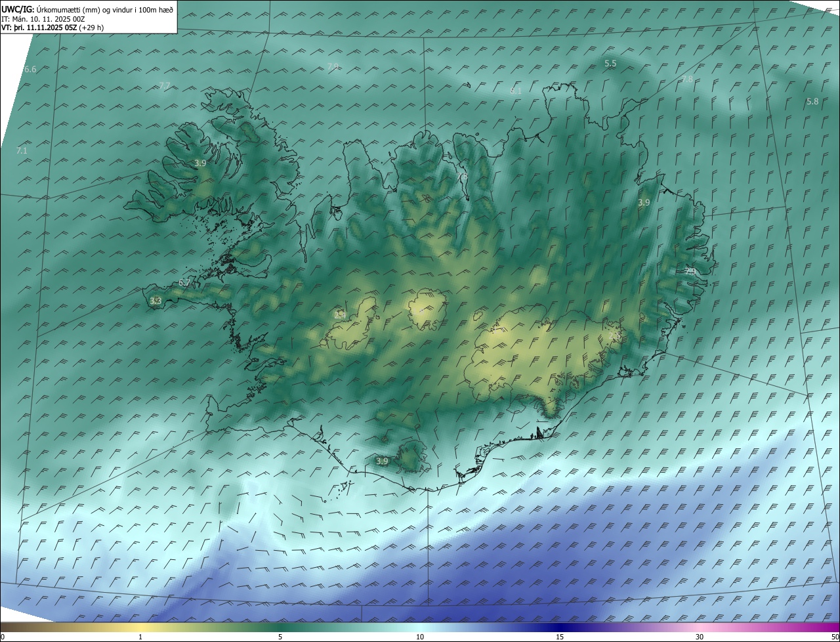Click the colorbar tick label 0
The height and width of the screenshot is (642, 840).
coord(2,637)
